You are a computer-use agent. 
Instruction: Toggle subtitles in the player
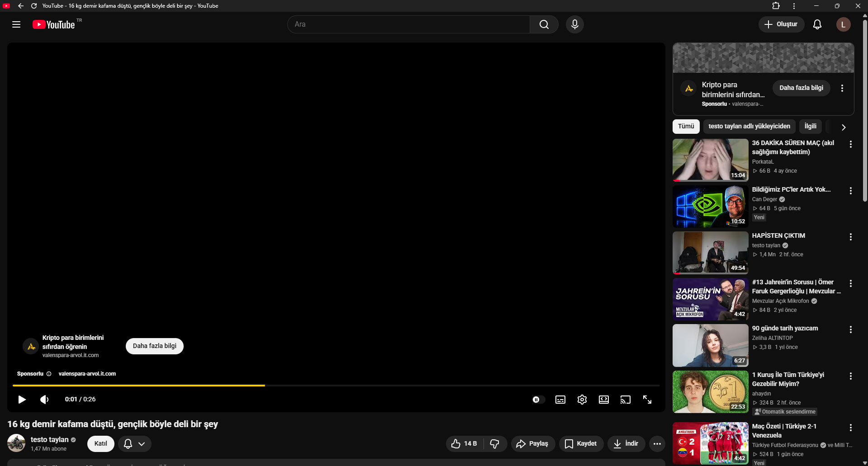[x=560, y=400]
